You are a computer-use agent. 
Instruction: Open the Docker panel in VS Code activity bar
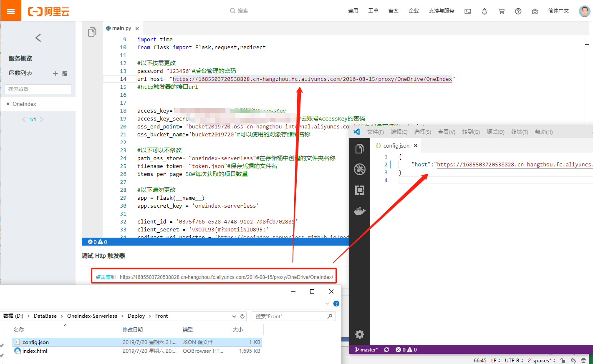[x=359, y=211]
